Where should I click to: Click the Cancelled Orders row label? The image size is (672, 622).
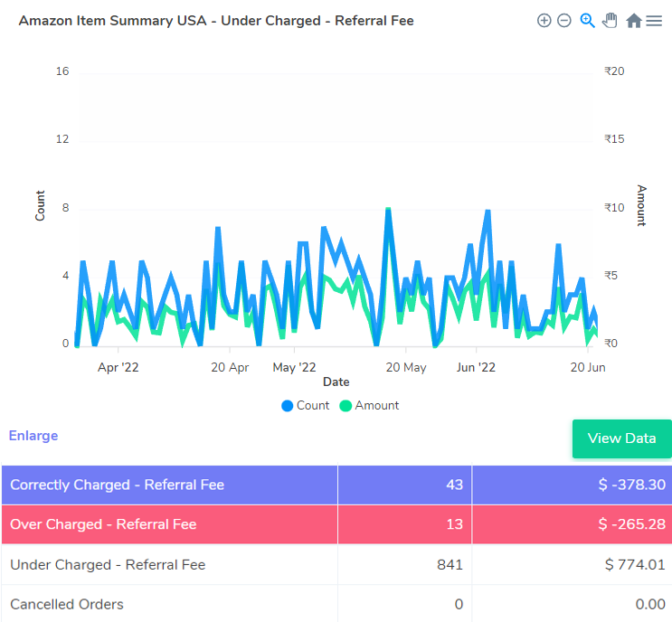(x=67, y=605)
